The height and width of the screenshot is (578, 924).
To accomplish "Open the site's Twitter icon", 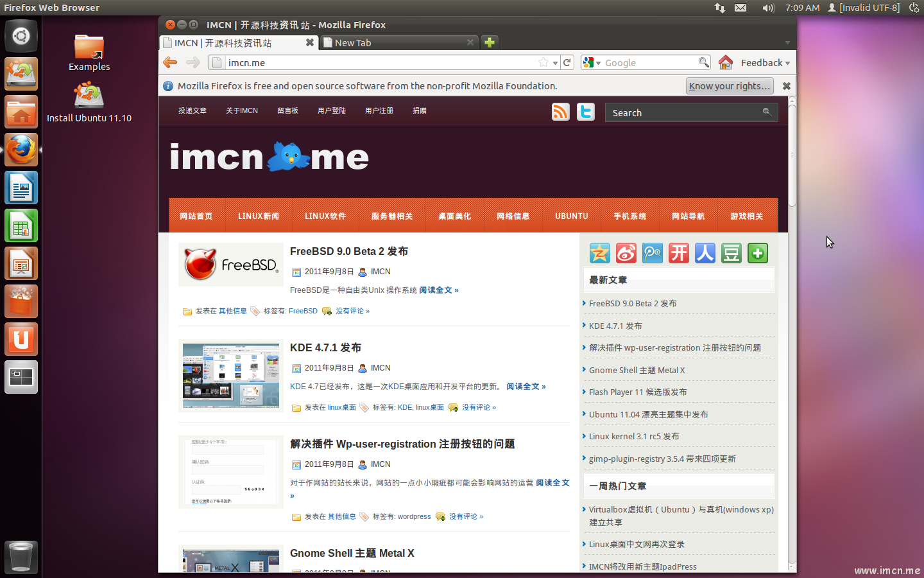I will click(x=586, y=112).
